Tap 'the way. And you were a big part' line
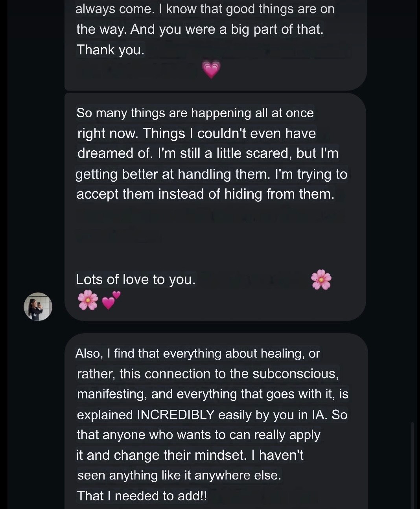This screenshot has width=420, height=509. [x=200, y=29]
